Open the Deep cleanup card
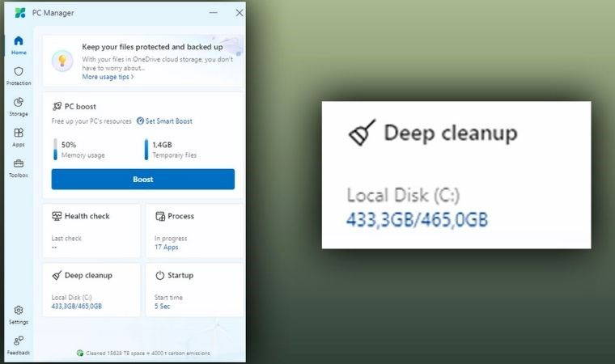Screen dimensions: 615x364 tap(91, 290)
